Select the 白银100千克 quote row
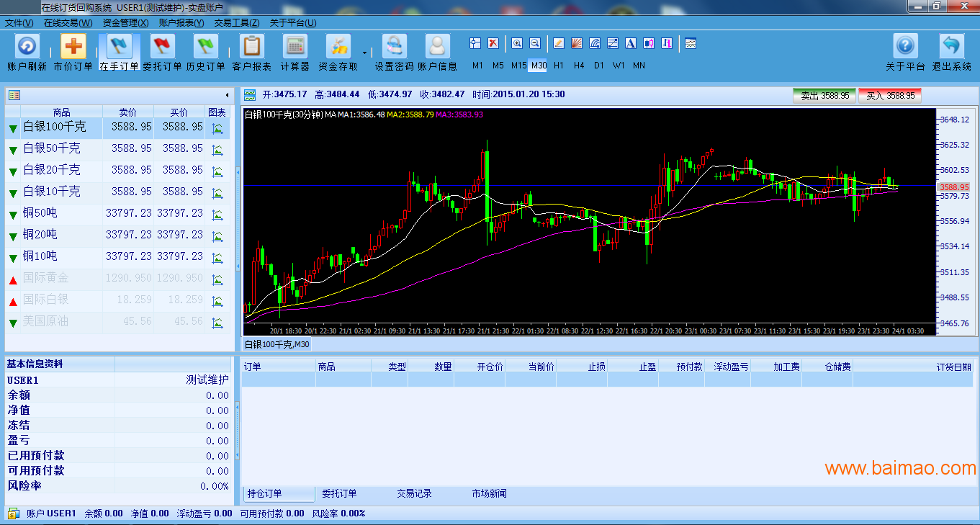Viewport: 980px width, 525px height. (x=118, y=128)
